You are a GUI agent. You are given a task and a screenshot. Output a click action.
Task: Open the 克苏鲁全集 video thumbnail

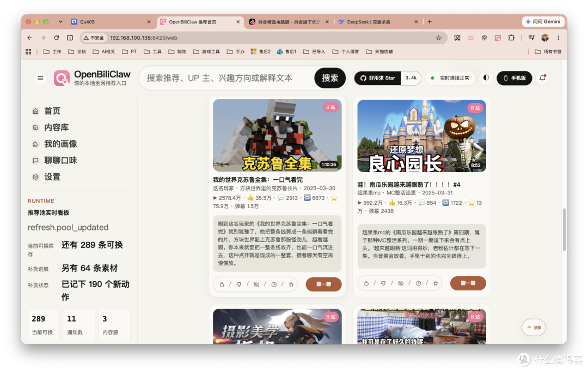[x=277, y=136]
